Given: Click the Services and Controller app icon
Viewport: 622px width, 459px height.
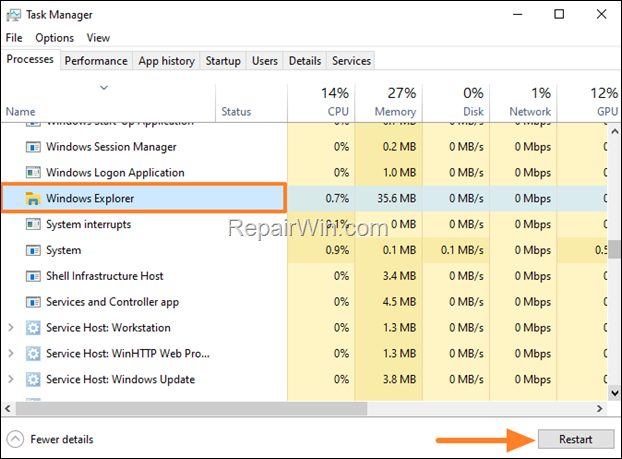Looking at the screenshot, I should coord(33,302).
